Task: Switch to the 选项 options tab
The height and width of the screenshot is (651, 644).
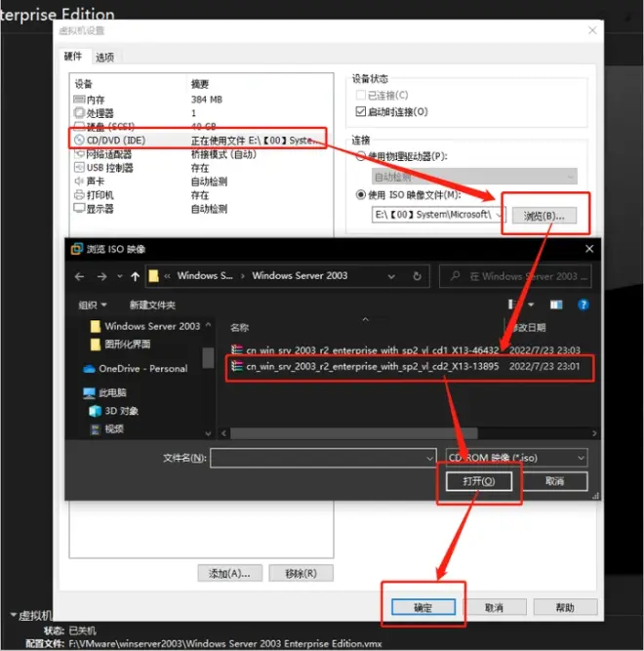Action: pyautogui.click(x=104, y=58)
